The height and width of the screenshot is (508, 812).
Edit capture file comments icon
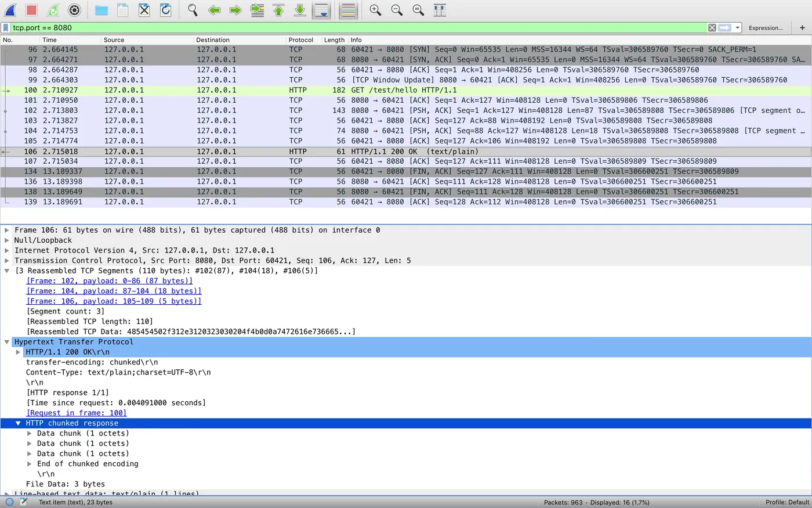coord(23,502)
